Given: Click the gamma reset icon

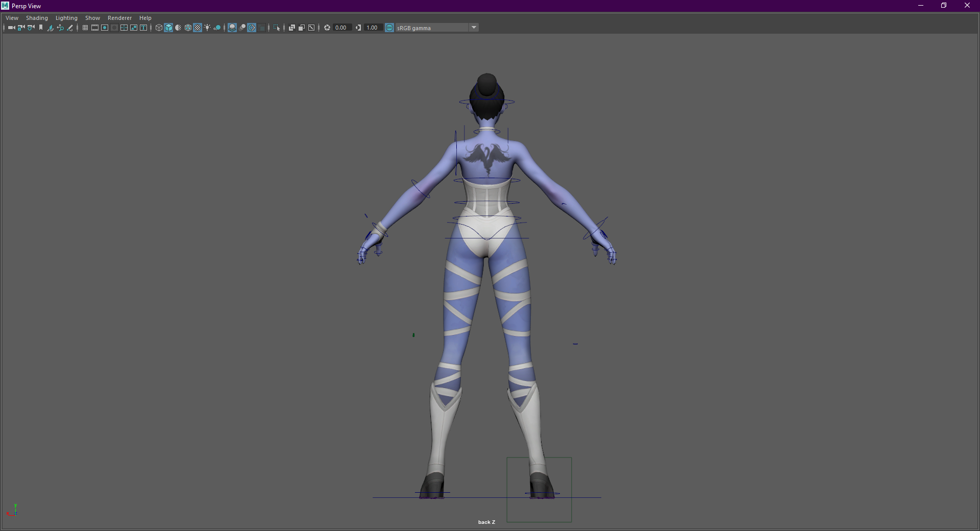Looking at the screenshot, I should pyautogui.click(x=358, y=28).
